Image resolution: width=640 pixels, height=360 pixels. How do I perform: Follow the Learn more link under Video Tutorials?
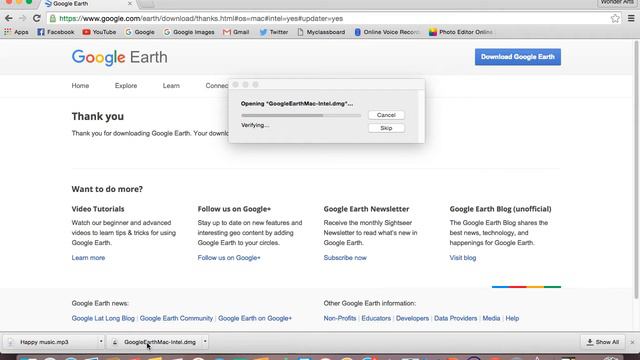coord(88,258)
